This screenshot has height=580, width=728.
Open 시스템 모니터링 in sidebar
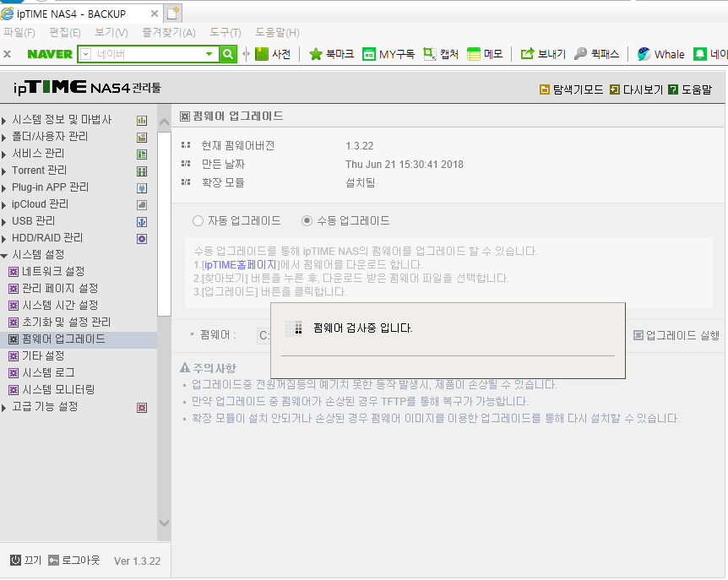click(x=58, y=389)
